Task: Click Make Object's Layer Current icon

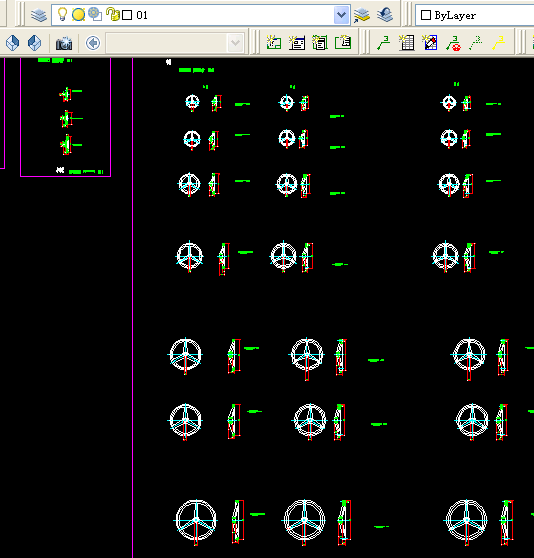Action: pos(362,15)
